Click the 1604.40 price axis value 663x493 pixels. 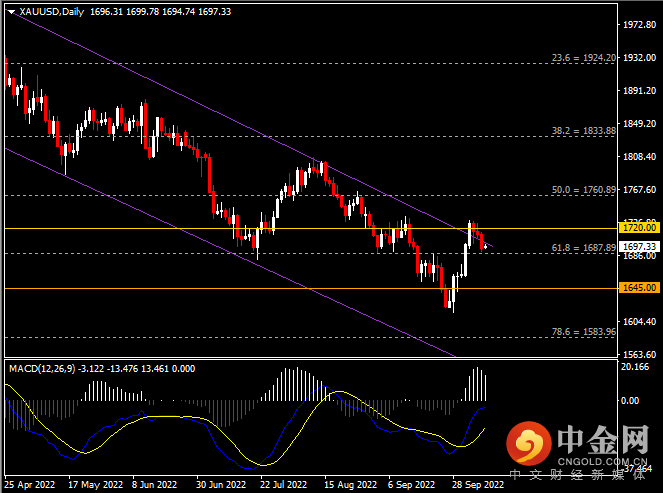click(640, 322)
